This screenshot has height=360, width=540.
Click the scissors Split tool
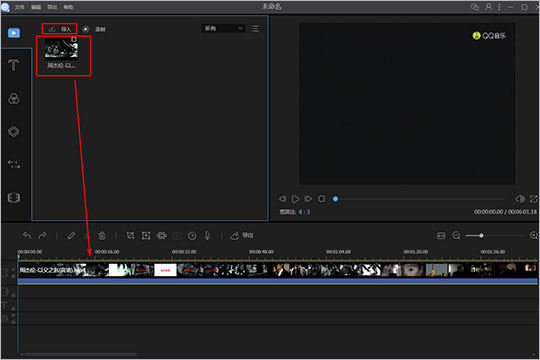pyautogui.click(x=86, y=236)
